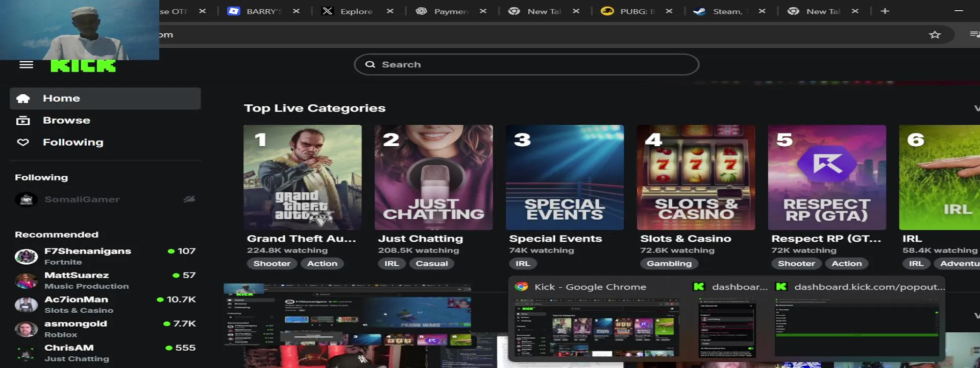Click F7Shenanigans avatar icon
The image size is (980, 368).
click(x=26, y=256)
